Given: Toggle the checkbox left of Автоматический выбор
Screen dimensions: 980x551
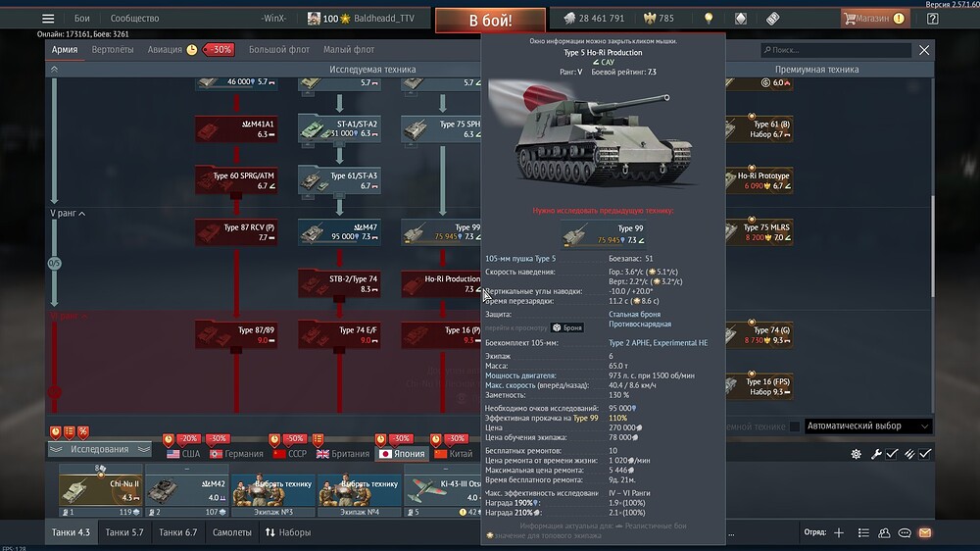Looking at the screenshot, I should [x=795, y=426].
